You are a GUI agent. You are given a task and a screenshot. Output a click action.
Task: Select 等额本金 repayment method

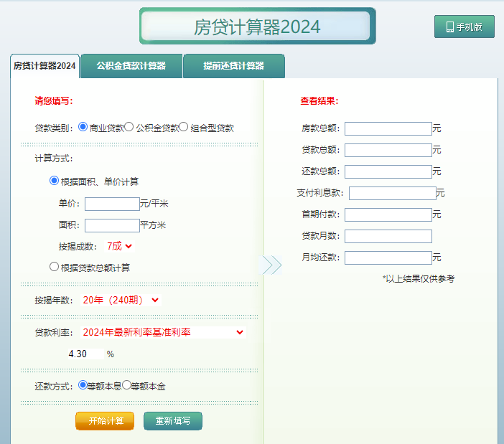(x=126, y=385)
